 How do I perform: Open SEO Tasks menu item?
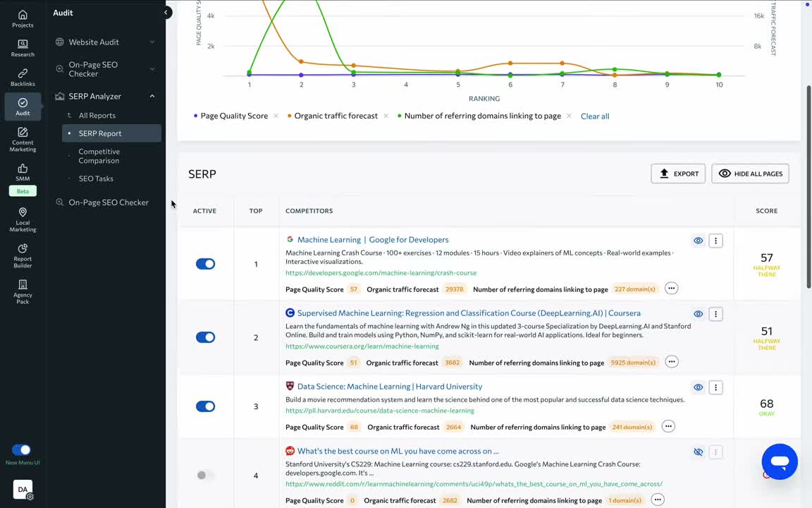[96, 179]
